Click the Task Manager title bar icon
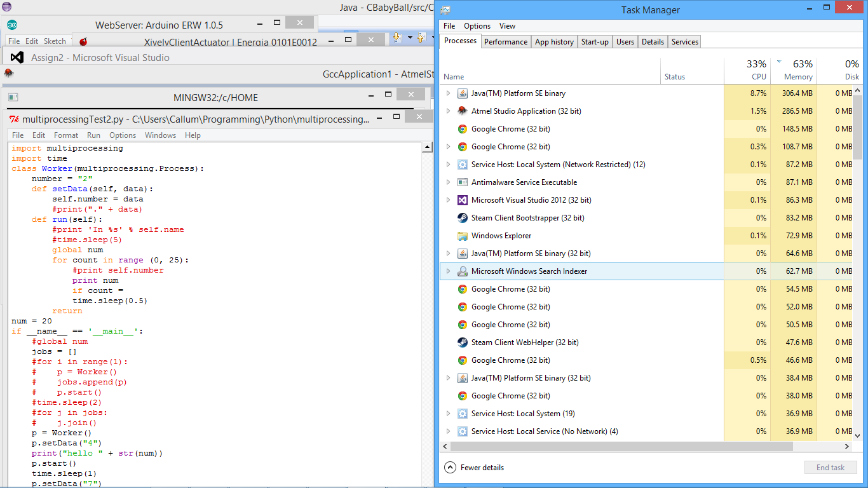Screen dimensions: 868x488 pos(446,10)
